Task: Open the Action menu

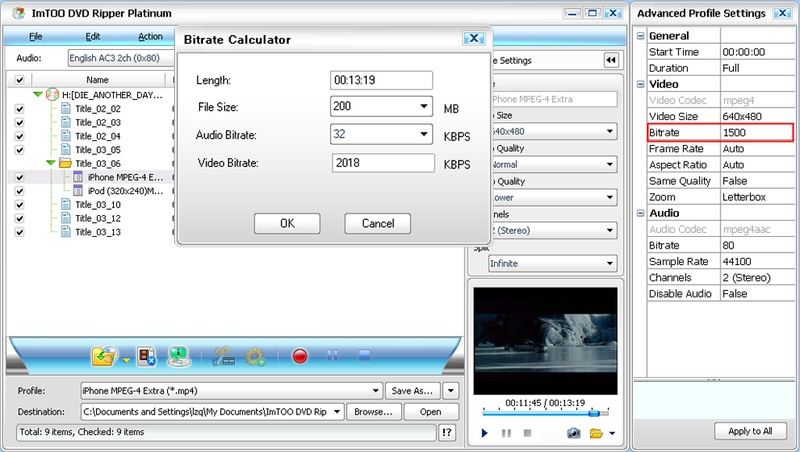Action: (150, 37)
